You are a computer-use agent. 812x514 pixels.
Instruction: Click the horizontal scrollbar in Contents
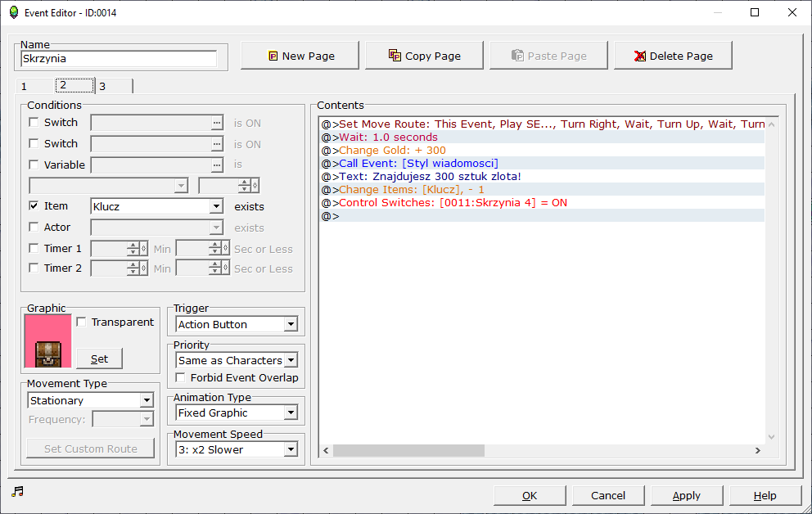(408, 451)
